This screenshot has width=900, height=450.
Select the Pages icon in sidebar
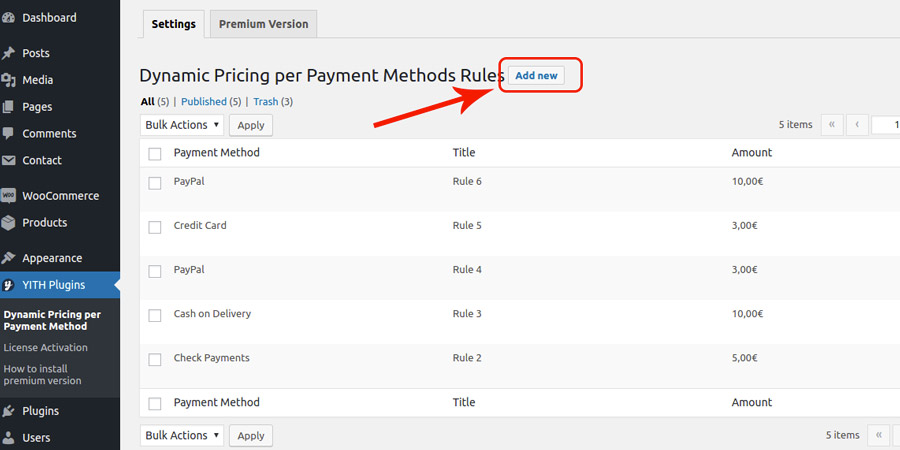pyautogui.click(x=8, y=107)
